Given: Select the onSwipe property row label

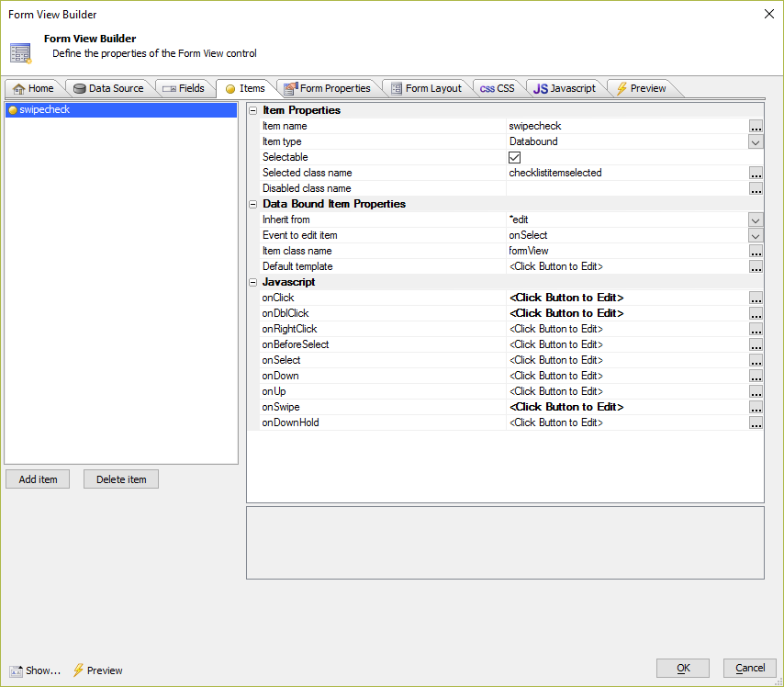Looking at the screenshot, I should (x=281, y=407).
